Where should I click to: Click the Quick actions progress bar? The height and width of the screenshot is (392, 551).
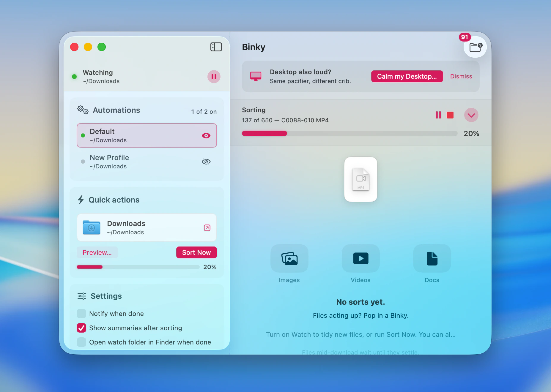click(138, 267)
